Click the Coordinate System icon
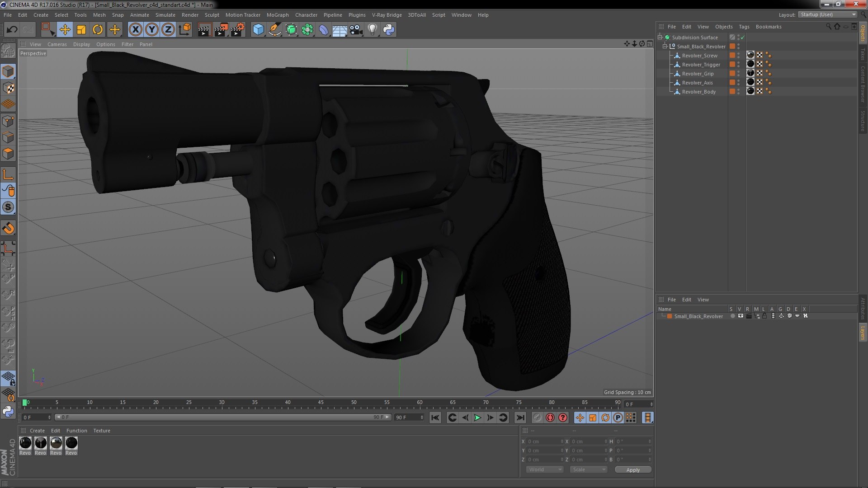The width and height of the screenshot is (868, 488). tap(185, 30)
